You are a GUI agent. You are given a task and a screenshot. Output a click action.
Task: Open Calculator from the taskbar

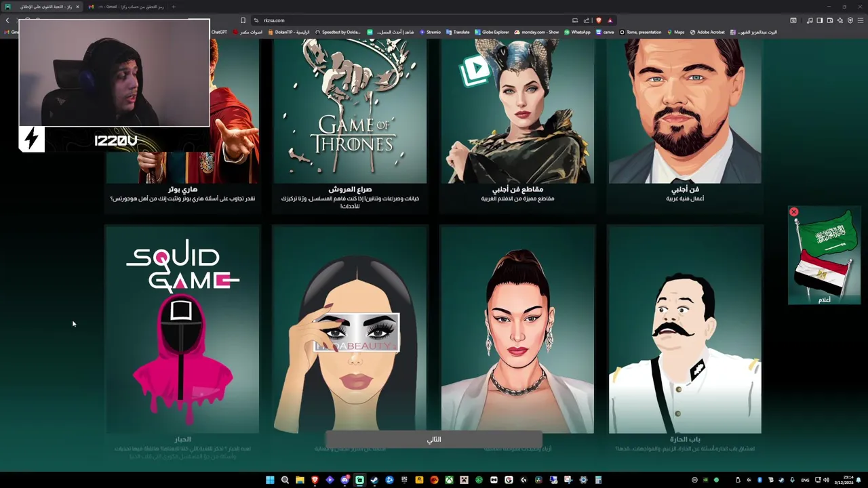(x=598, y=480)
